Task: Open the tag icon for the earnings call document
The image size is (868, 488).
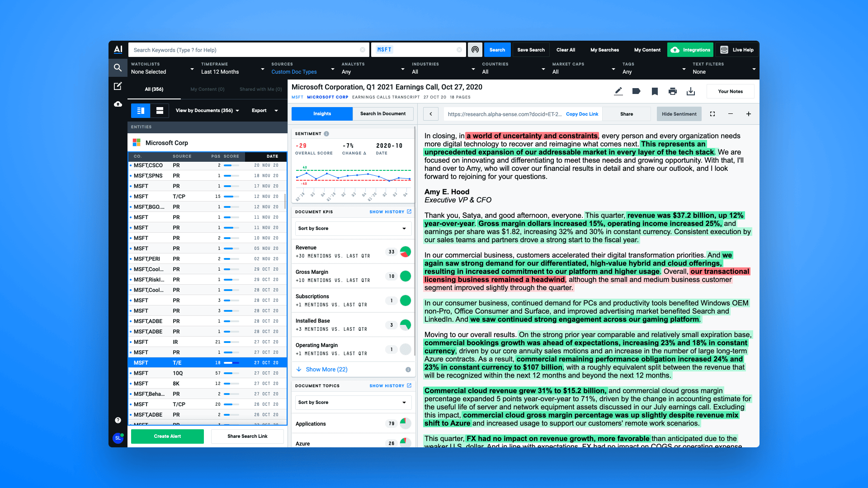Action: 637,91
